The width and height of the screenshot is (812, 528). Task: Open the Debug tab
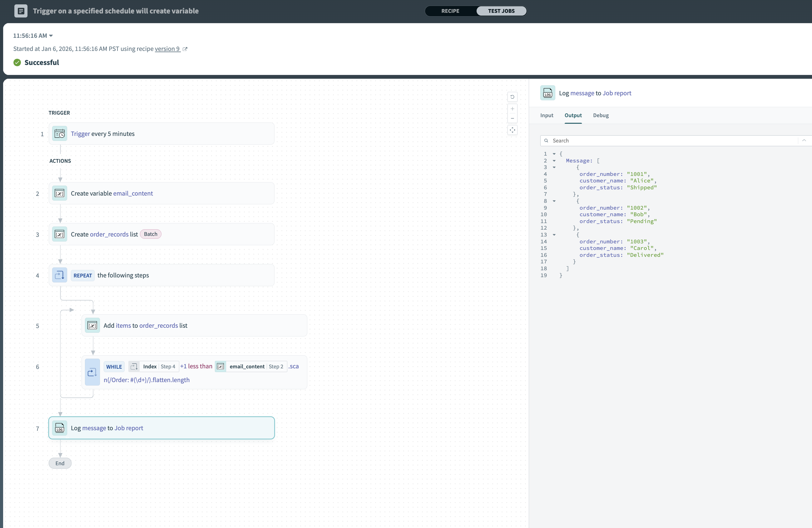coord(601,115)
